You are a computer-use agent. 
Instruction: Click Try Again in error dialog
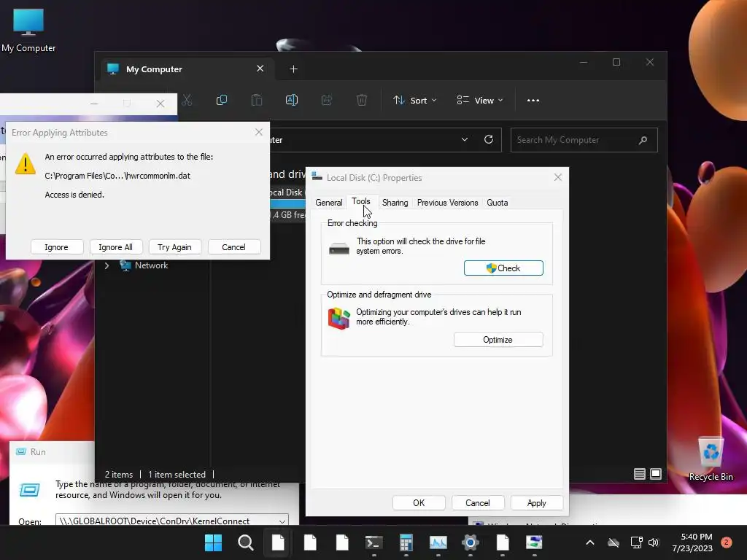175,247
